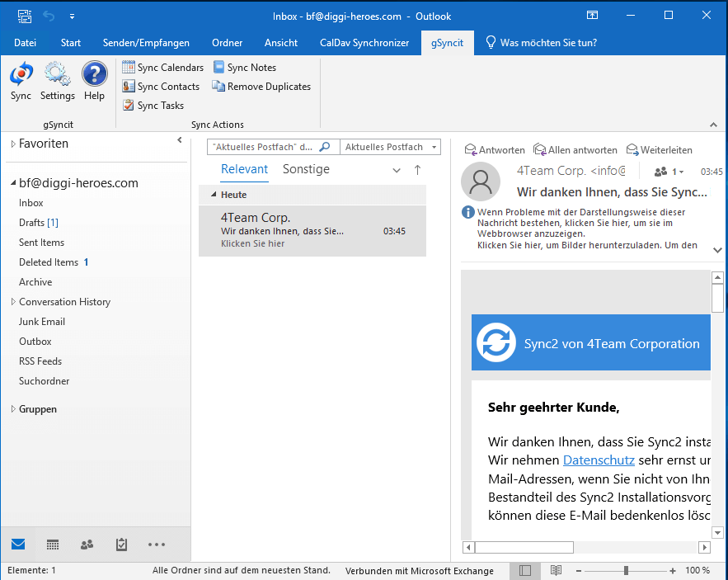Open CalDav Synchronizer ribbon tab

(364, 43)
